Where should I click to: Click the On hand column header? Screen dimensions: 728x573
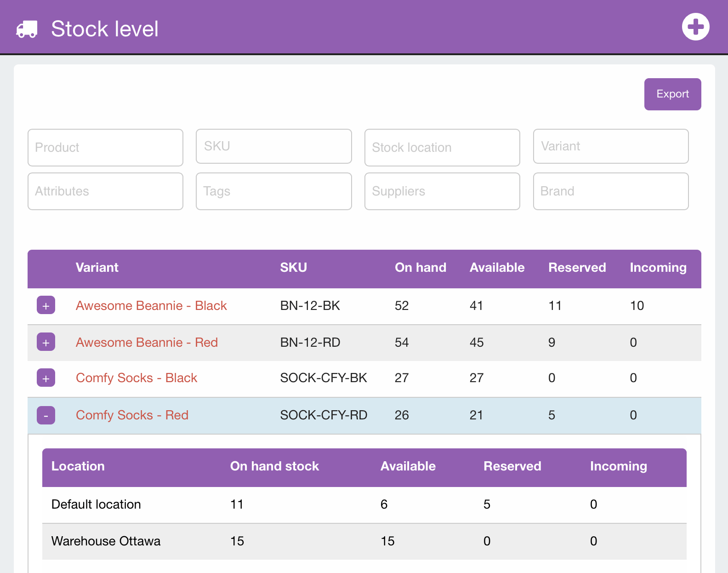tap(420, 268)
